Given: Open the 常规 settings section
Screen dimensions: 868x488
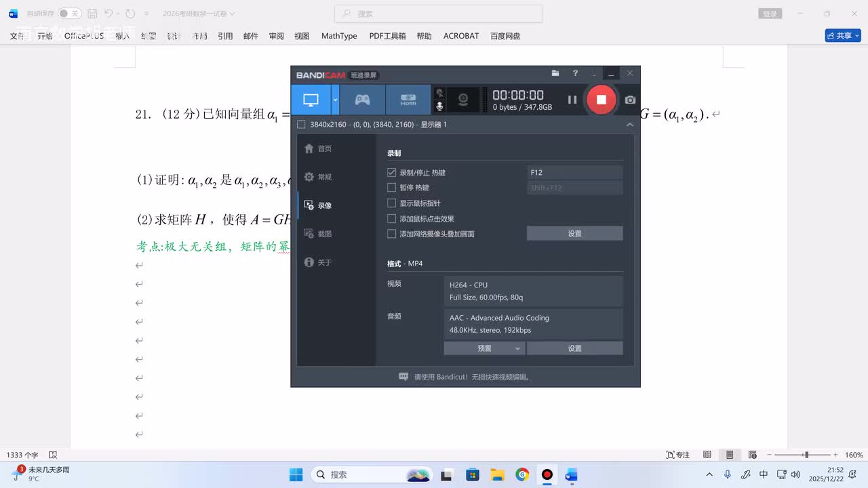Looking at the screenshot, I should point(318,177).
